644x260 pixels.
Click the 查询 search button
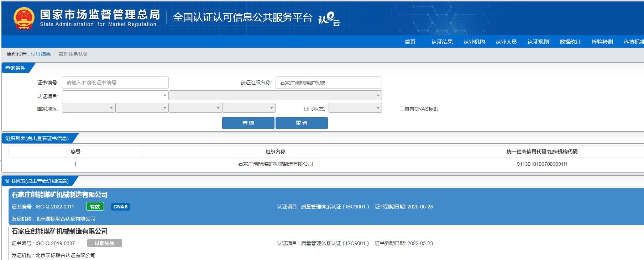[248, 123]
